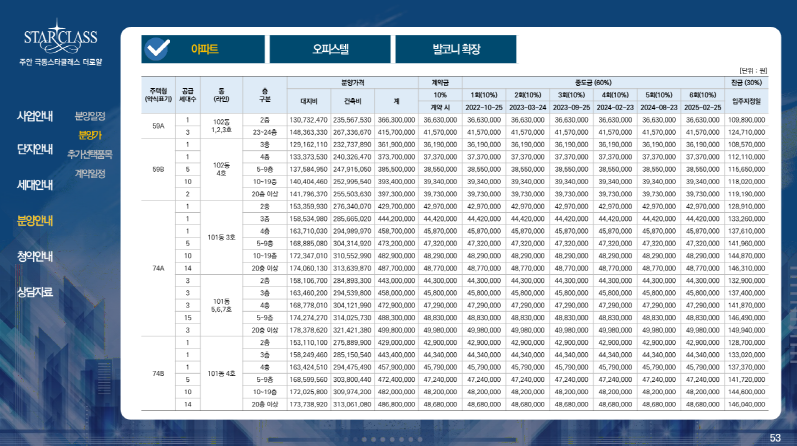The image size is (797, 446).
Task: Open the 발코니 확장 tab
Action: point(456,47)
